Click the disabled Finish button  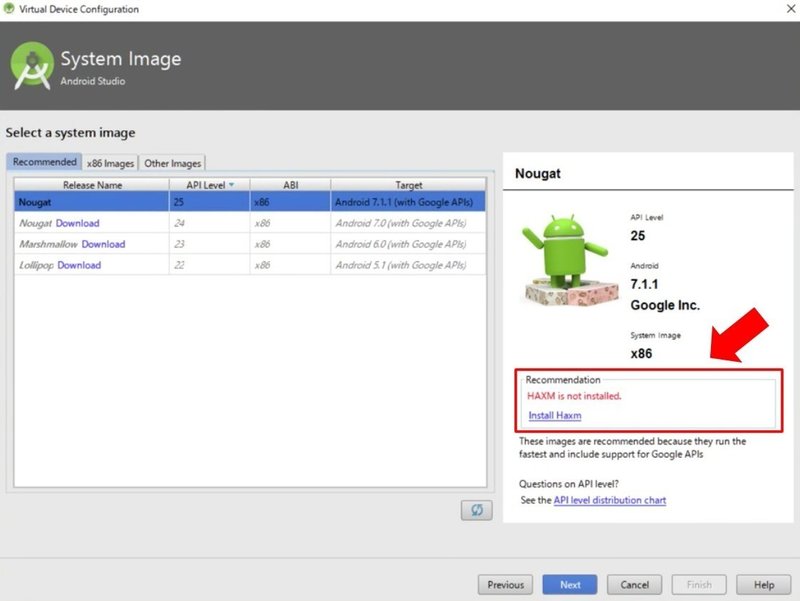[699, 585]
